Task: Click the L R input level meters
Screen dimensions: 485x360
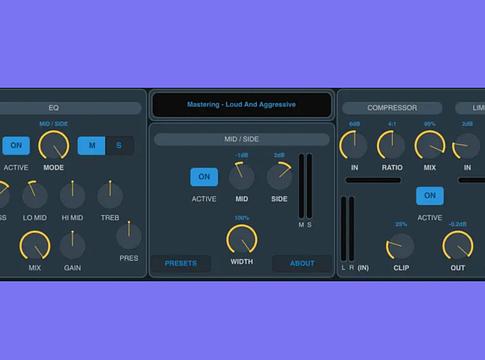Action: click(347, 229)
